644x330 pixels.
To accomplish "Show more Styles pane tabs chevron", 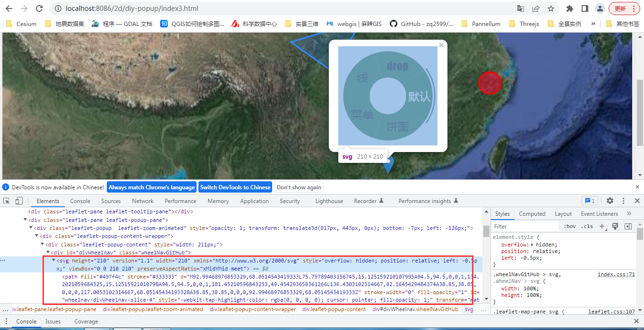I will coord(629,214).
